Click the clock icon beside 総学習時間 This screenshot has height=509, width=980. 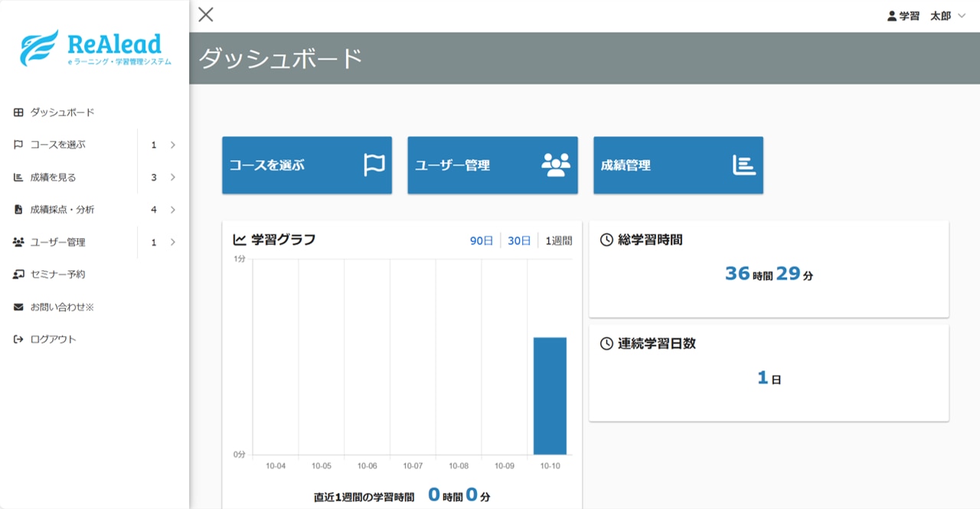[x=606, y=240]
